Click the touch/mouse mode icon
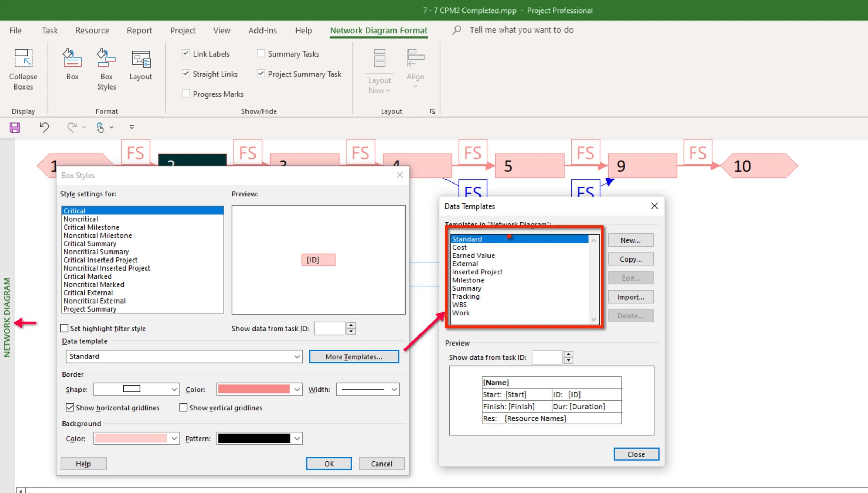 point(100,127)
